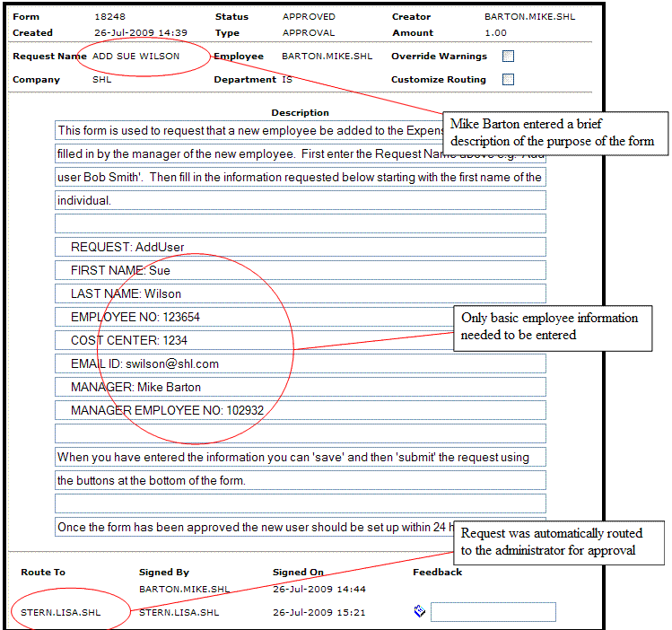Image resolution: width=672 pixels, height=630 pixels.
Task: Select the 'EMPLOYEE NO: 123654' line
Action: pos(300,317)
